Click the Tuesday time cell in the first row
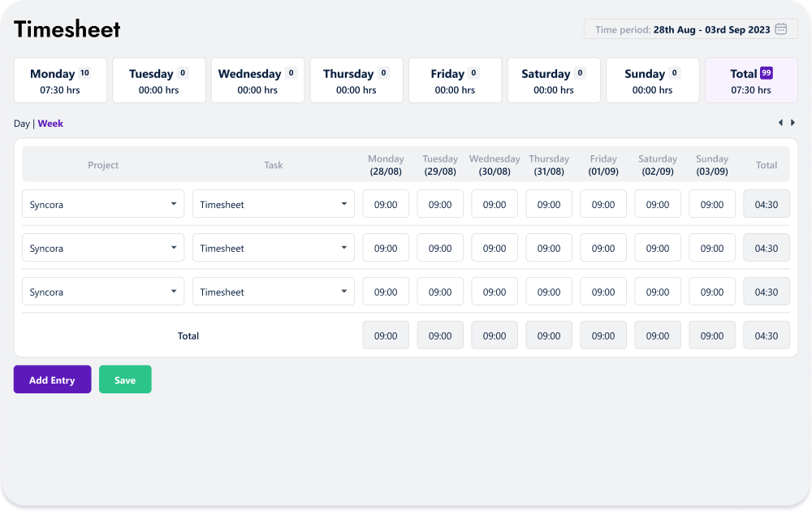This screenshot has width=812, height=512. pos(439,204)
